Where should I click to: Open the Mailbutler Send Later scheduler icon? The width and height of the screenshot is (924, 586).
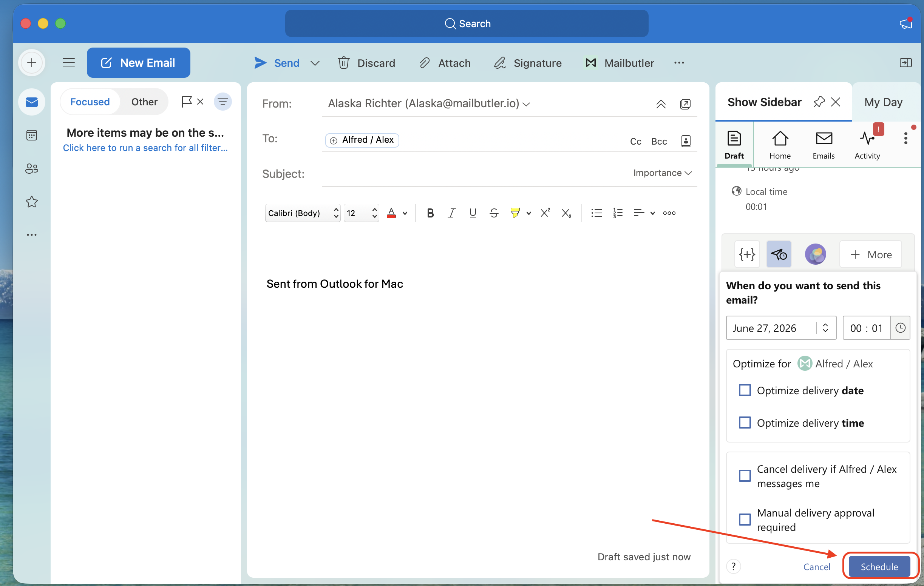779,254
